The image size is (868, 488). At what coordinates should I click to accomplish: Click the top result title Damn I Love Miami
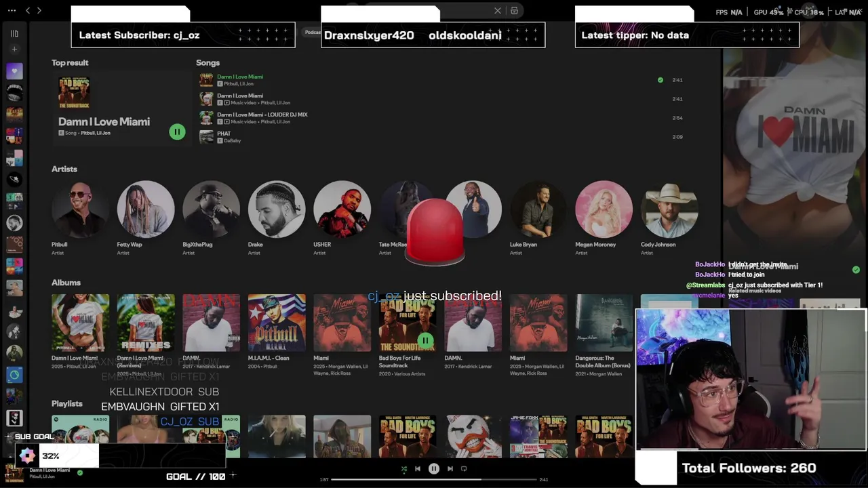coord(104,122)
